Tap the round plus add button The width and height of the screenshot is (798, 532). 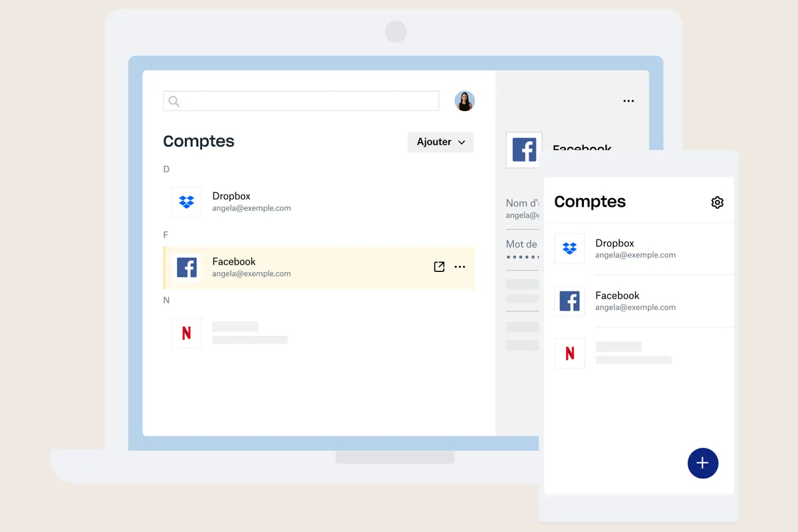pos(703,463)
